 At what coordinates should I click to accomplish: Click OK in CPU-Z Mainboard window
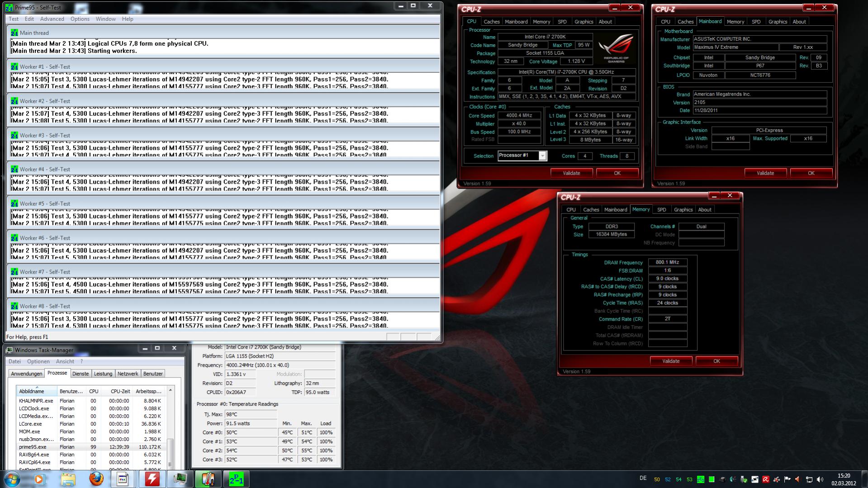pos(811,173)
